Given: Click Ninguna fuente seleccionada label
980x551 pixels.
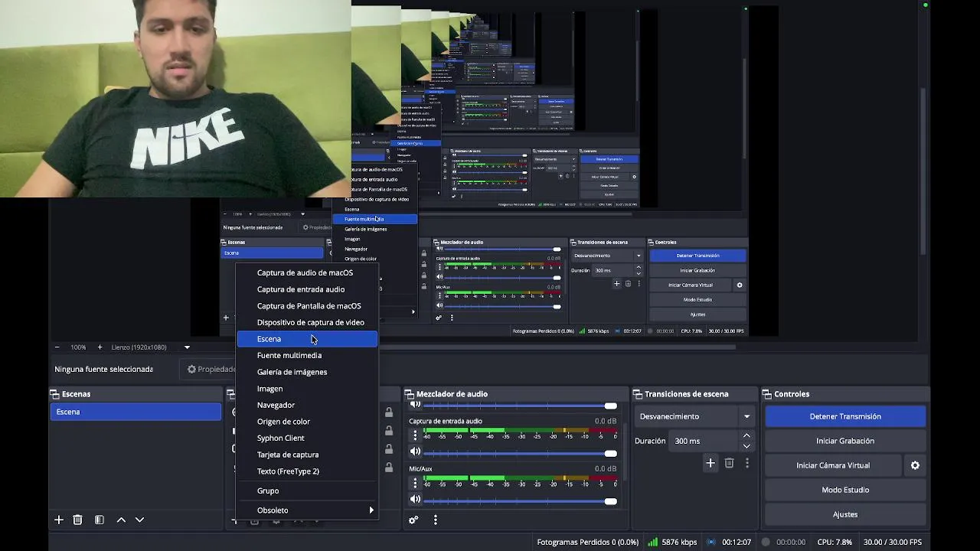Looking at the screenshot, I should 103,369.
